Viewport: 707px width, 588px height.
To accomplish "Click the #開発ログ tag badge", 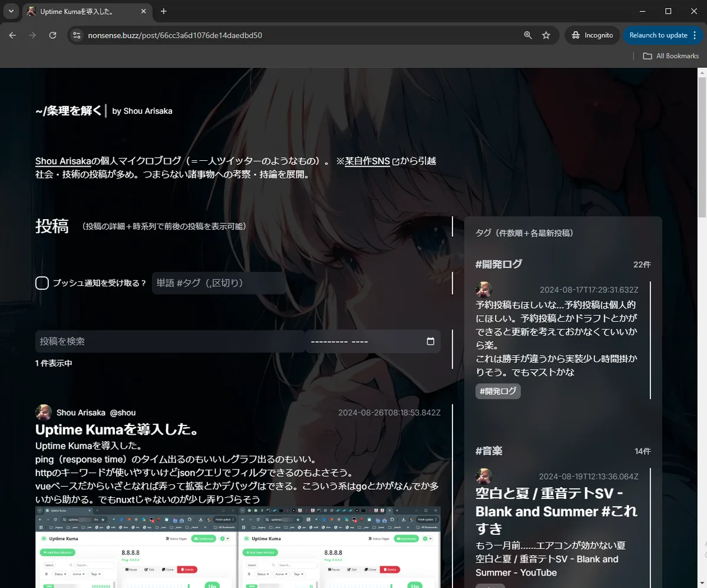I will pyautogui.click(x=498, y=391).
